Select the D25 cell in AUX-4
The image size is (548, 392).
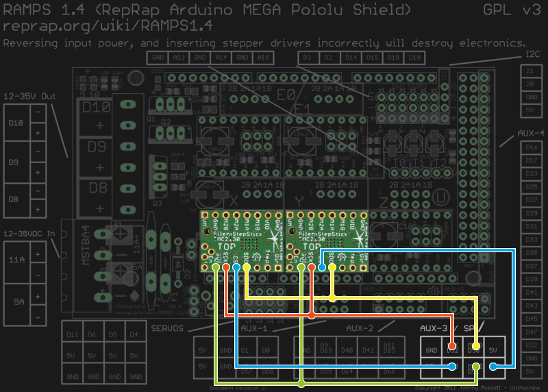(532, 187)
